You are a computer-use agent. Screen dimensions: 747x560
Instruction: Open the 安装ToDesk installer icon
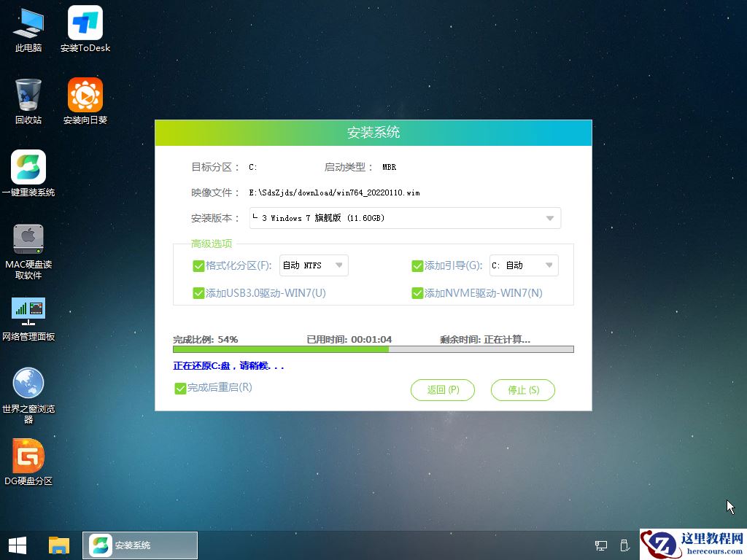click(85, 29)
